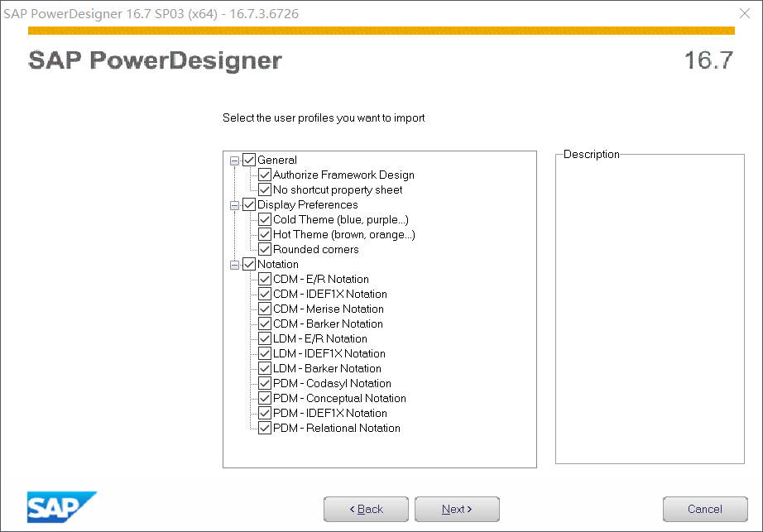Toggle LDM - E/R Notation checkbox
This screenshot has height=532, width=763.
[265, 338]
